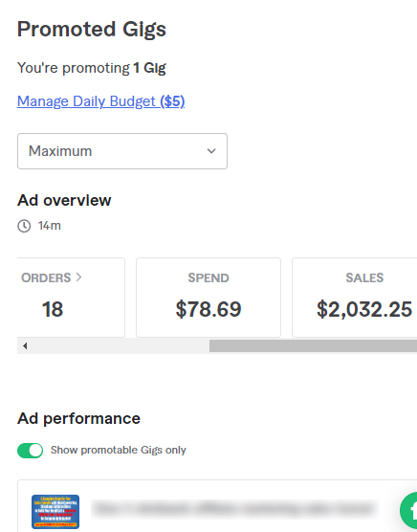The height and width of the screenshot is (532, 417).
Task: Select the SPEND stat card title
Action: click(208, 277)
